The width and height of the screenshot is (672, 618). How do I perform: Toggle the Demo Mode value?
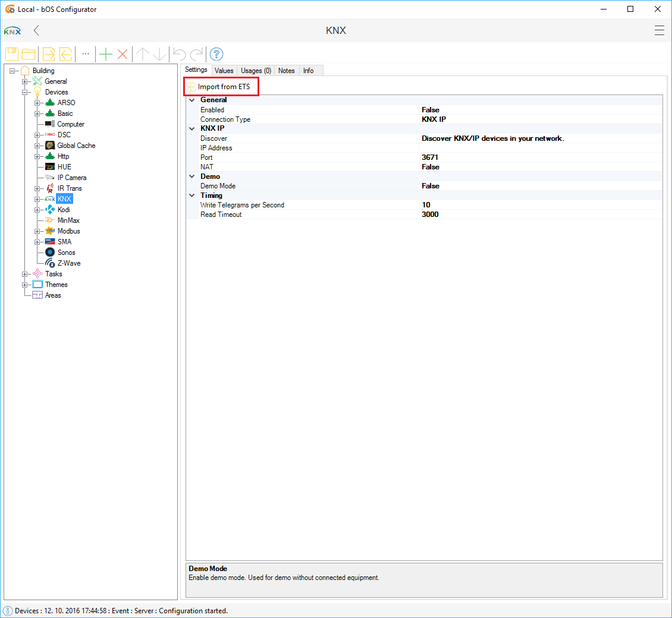(x=431, y=186)
